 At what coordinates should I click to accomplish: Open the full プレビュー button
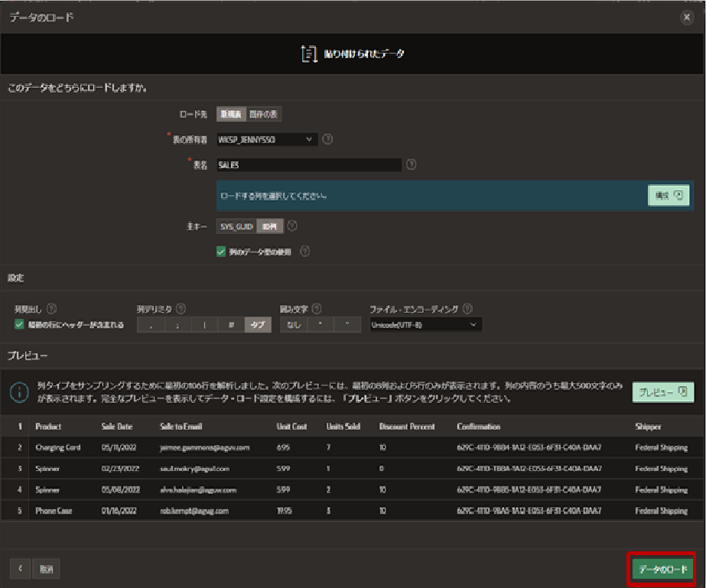[662, 392]
